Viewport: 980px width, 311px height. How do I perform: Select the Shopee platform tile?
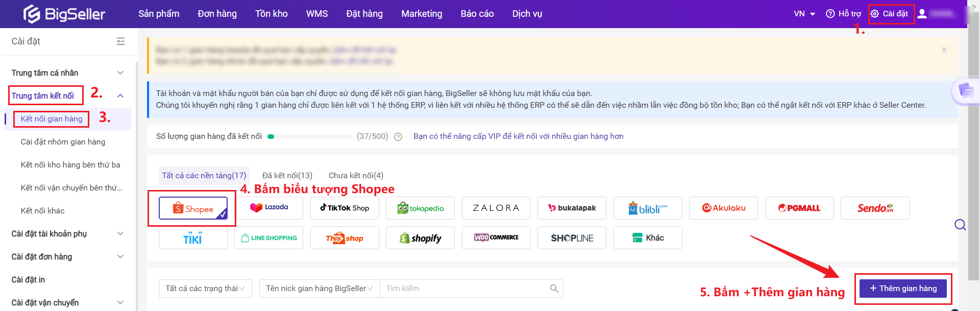(x=193, y=208)
